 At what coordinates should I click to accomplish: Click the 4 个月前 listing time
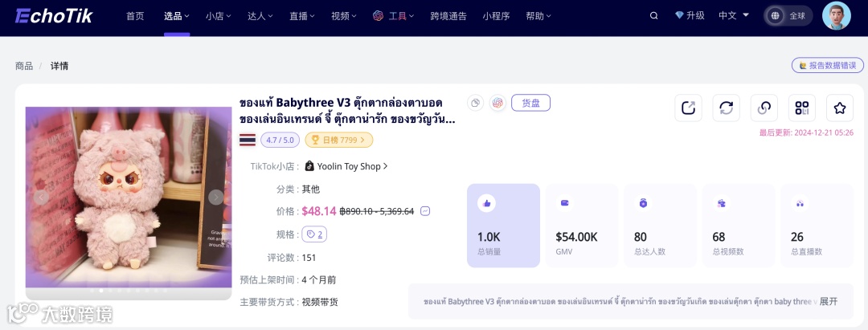(x=319, y=279)
